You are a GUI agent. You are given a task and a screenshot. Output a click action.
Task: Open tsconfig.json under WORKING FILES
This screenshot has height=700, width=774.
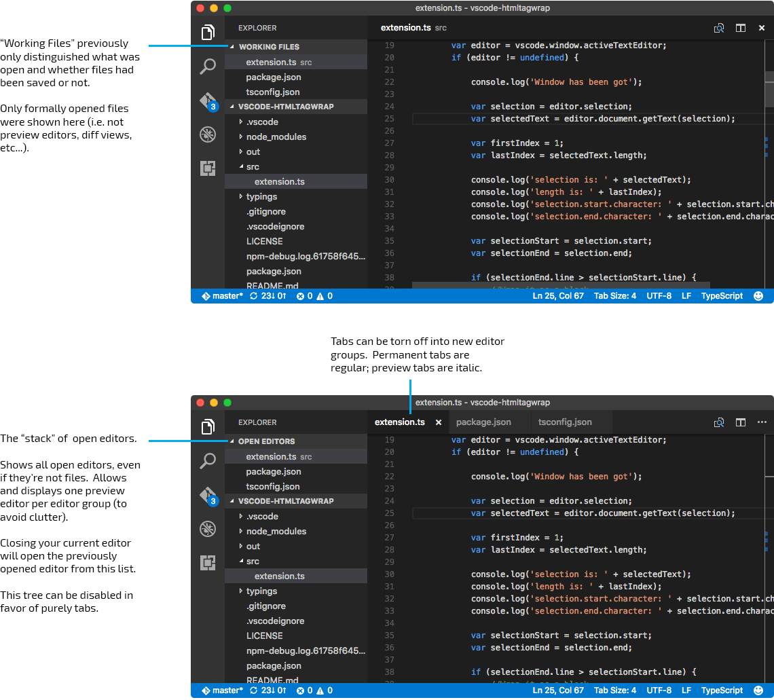click(295, 92)
